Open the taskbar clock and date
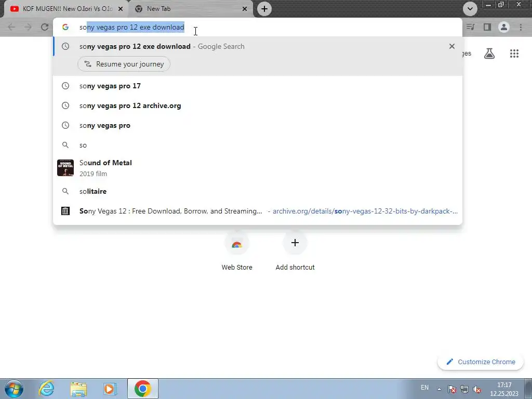 coord(504,389)
